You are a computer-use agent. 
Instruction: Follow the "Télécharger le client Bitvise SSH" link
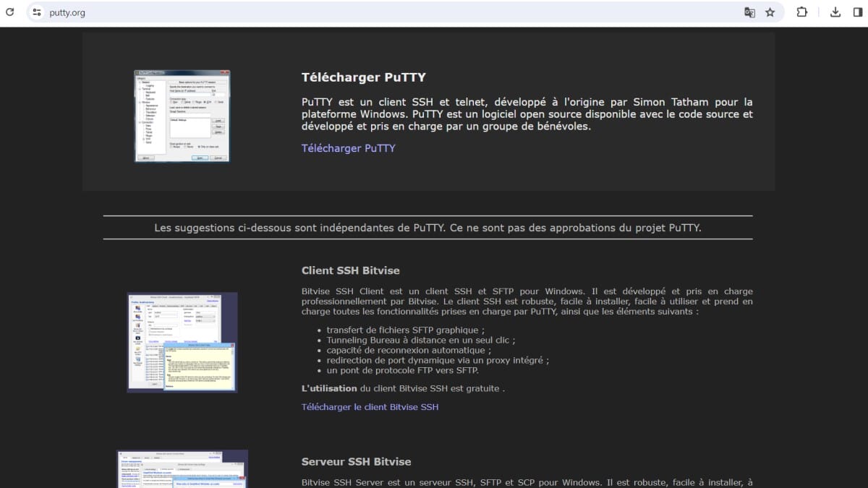point(370,407)
